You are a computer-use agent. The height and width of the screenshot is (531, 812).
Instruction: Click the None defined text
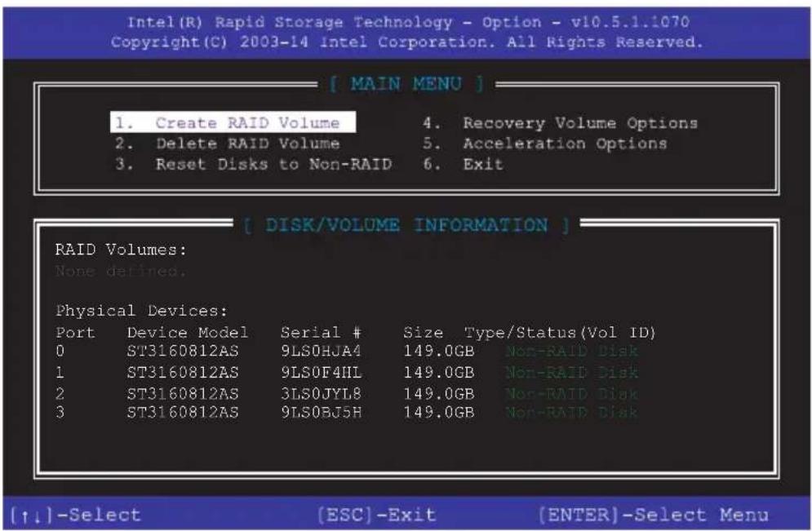pyautogui.click(x=120, y=271)
